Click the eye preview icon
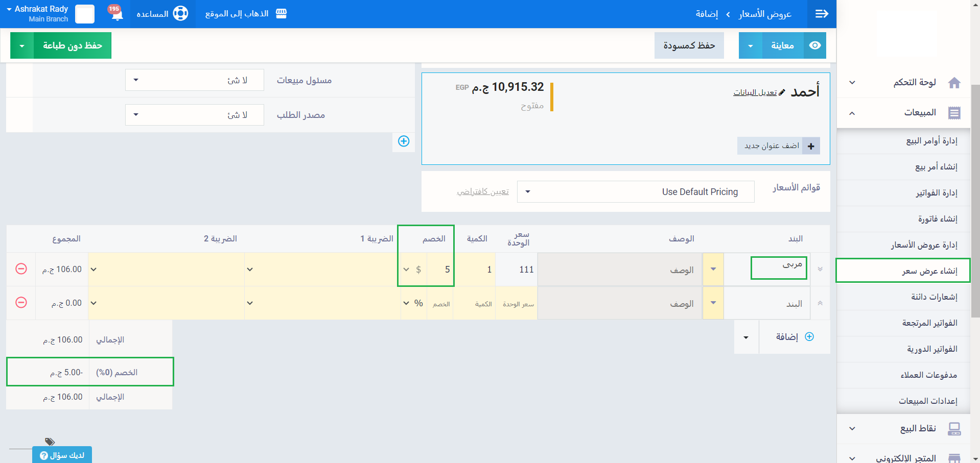This screenshot has width=980, height=463. coord(815,45)
